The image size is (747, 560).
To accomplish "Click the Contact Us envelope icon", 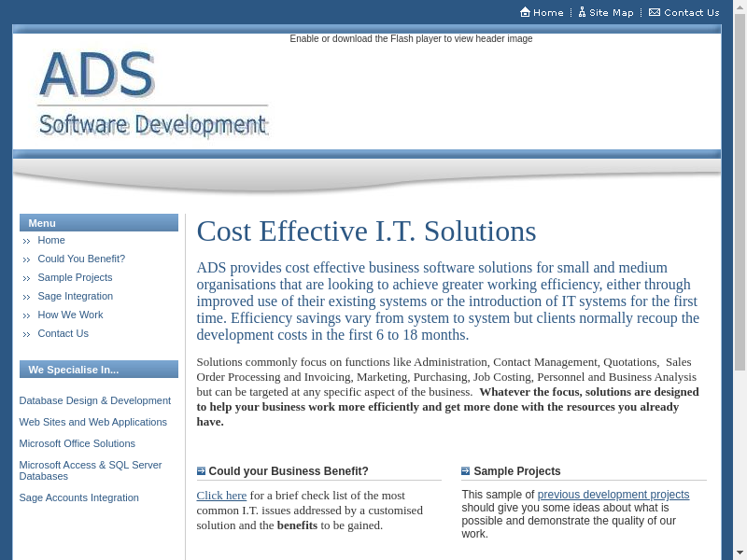I will (655, 12).
